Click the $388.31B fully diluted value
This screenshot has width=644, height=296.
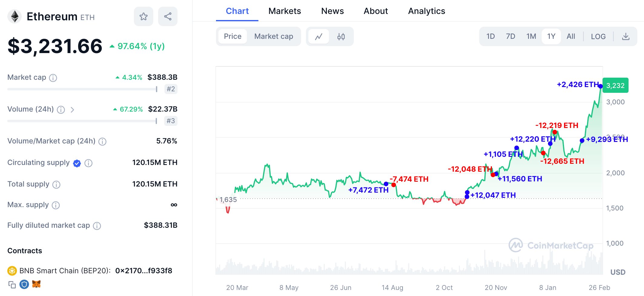click(161, 225)
